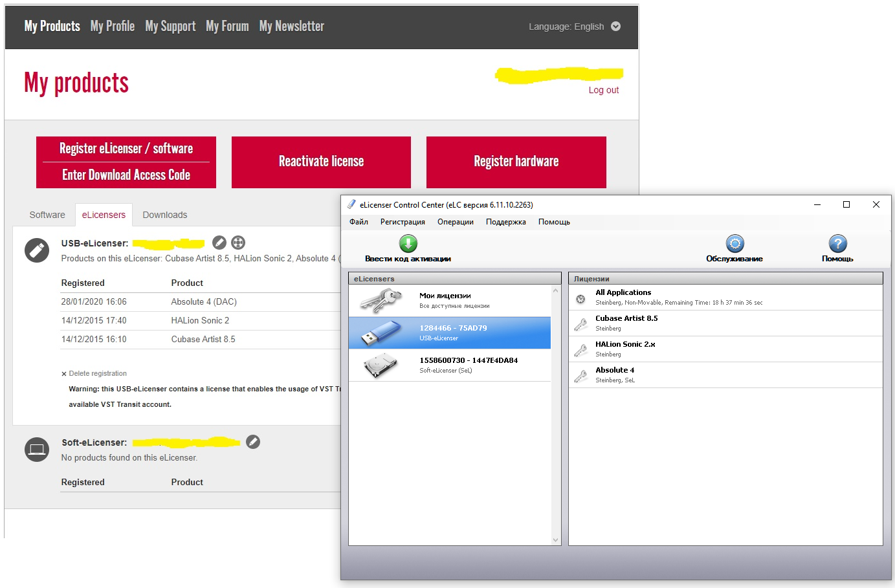The image size is (895, 588).
Task: Switch to the eLicensers tab
Action: pos(104,215)
